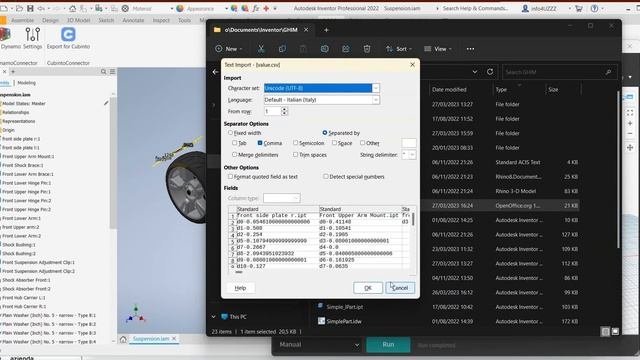Click the Copy icon in Explorer toolbar
Viewport: 640px width, 360px height.
282,49
